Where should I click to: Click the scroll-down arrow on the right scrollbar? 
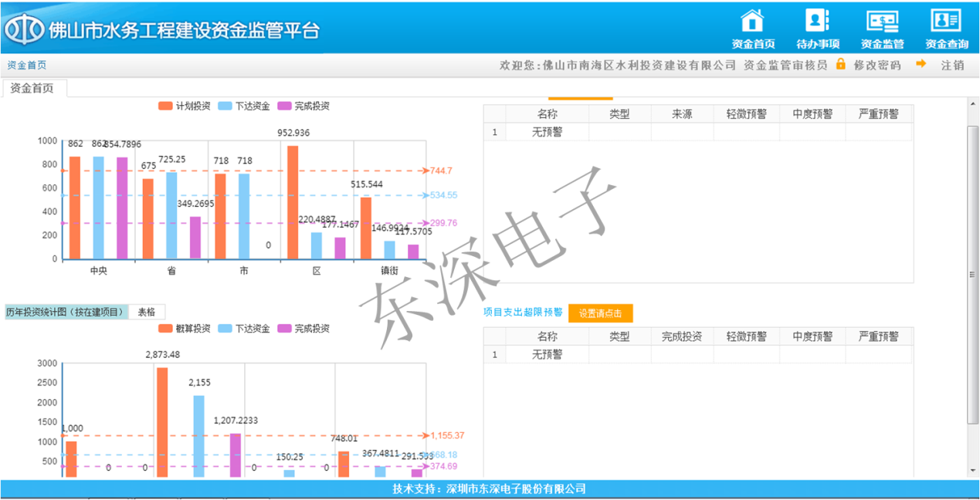973,471
